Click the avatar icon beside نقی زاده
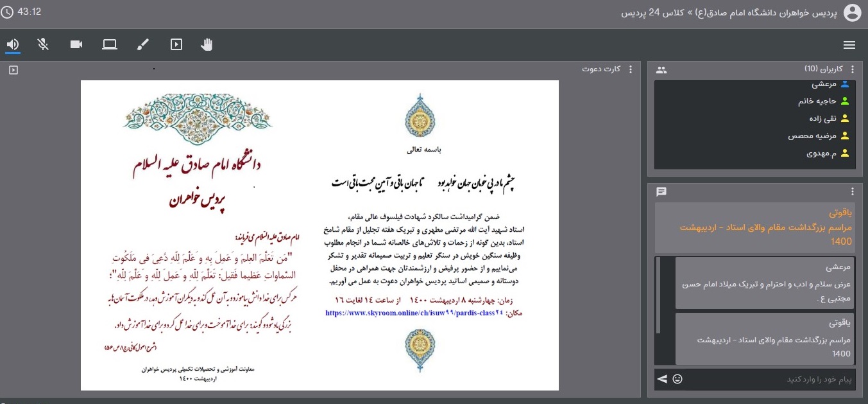This screenshot has height=404, width=868. 845,118
